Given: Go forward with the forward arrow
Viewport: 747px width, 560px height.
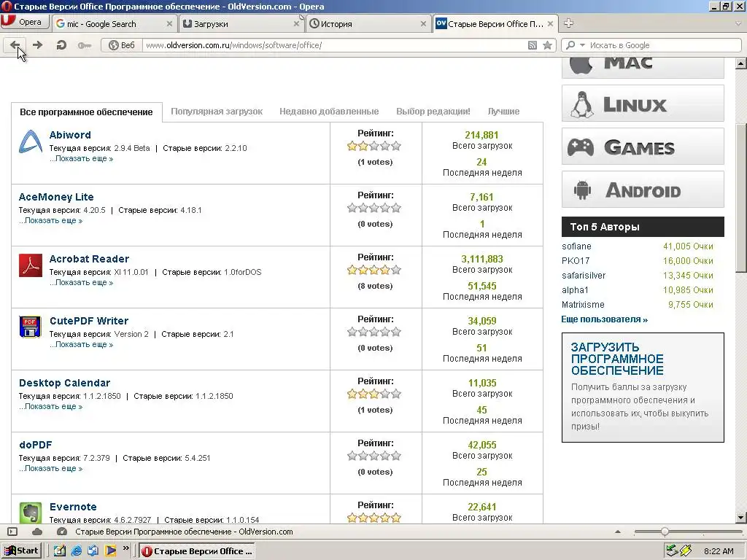Looking at the screenshot, I should pyautogui.click(x=38, y=45).
